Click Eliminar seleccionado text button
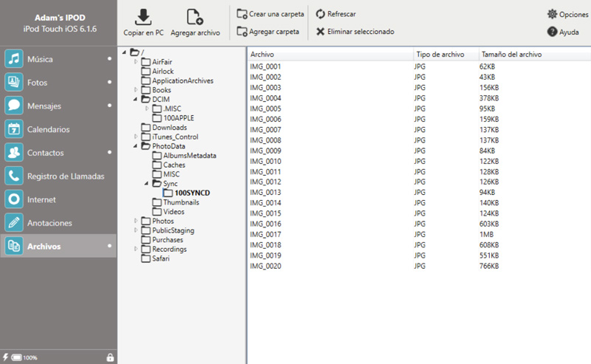 pyautogui.click(x=361, y=32)
